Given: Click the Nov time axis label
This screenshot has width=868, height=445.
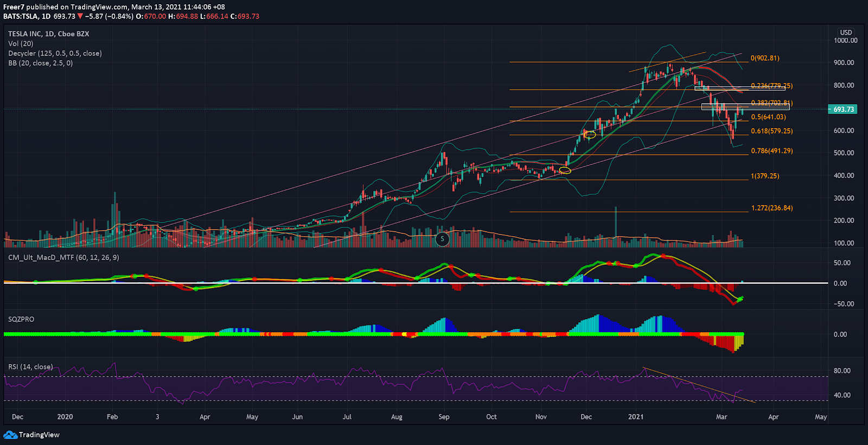Looking at the screenshot, I should tap(541, 417).
